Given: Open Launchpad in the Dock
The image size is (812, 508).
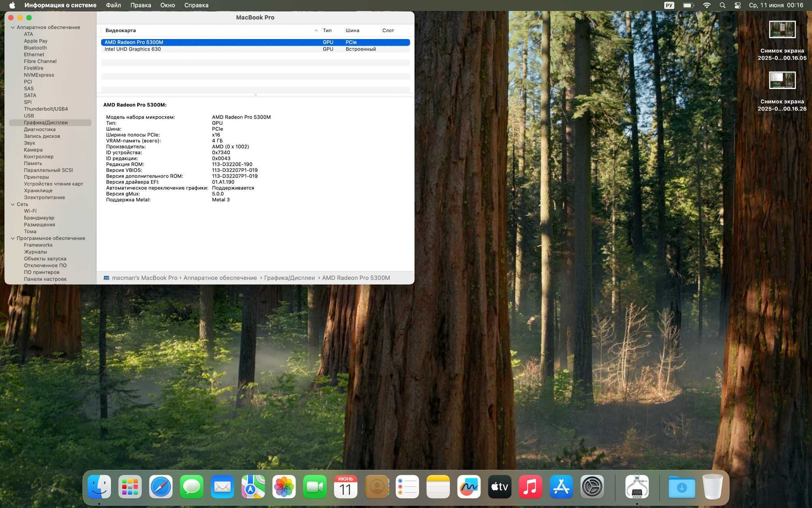Looking at the screenshot, I should (x=130, y=486).
